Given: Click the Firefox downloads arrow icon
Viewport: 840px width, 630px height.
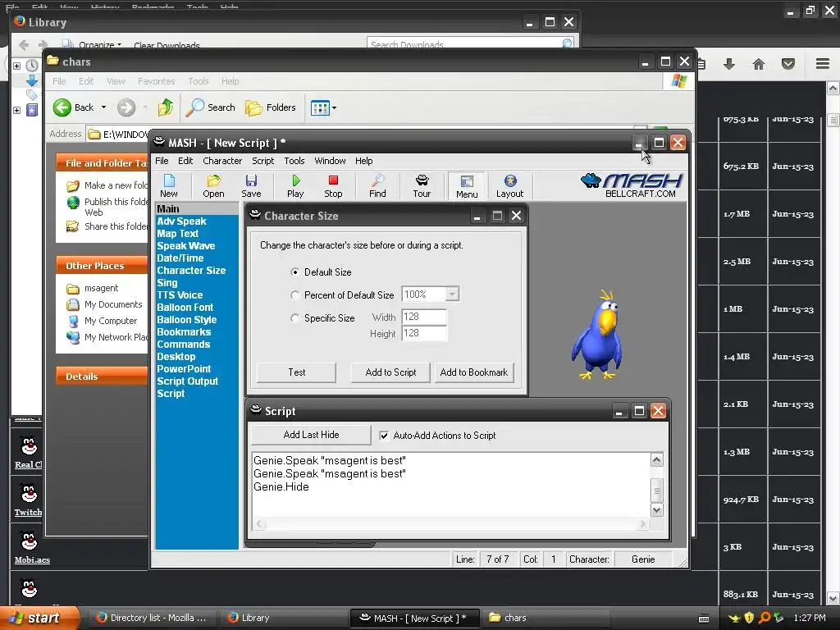Looking at the screenshot, I should tap(729, 64).
